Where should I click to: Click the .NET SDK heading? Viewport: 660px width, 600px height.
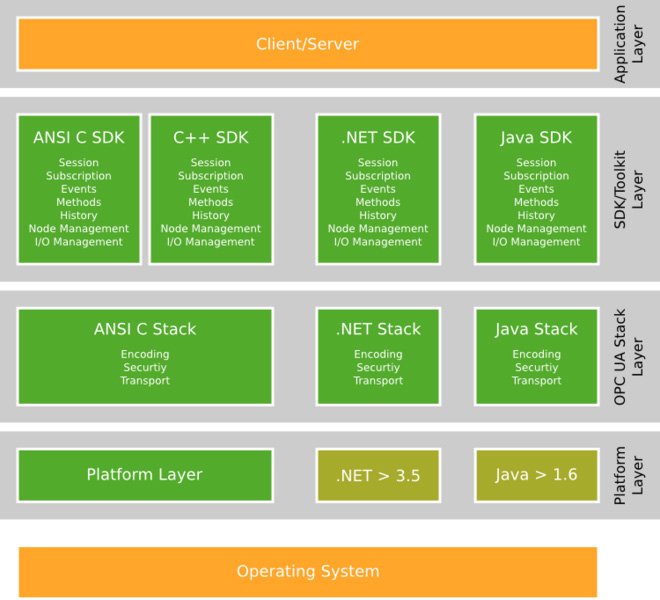tap(378, 138)
